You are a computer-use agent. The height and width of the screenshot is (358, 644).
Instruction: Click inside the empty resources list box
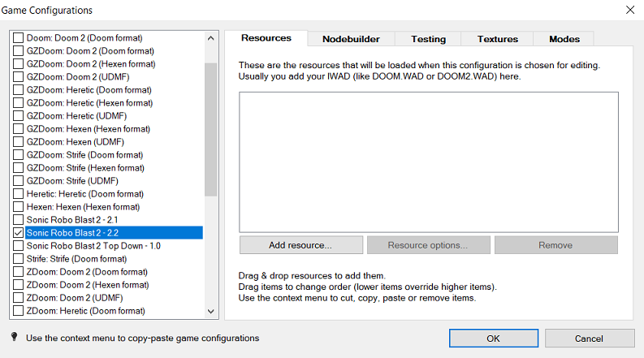pos(428,162)
